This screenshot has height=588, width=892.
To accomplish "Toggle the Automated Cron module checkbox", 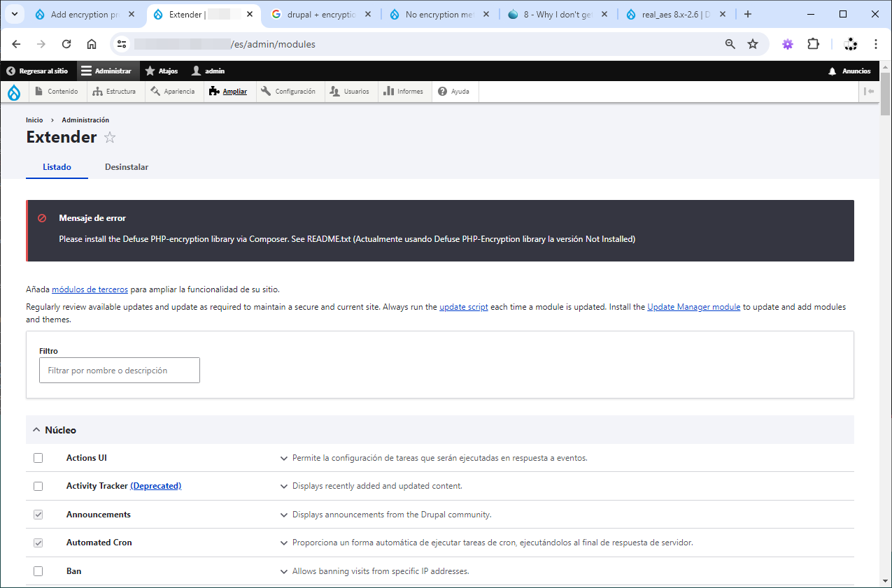I will [x=38, y=543].
